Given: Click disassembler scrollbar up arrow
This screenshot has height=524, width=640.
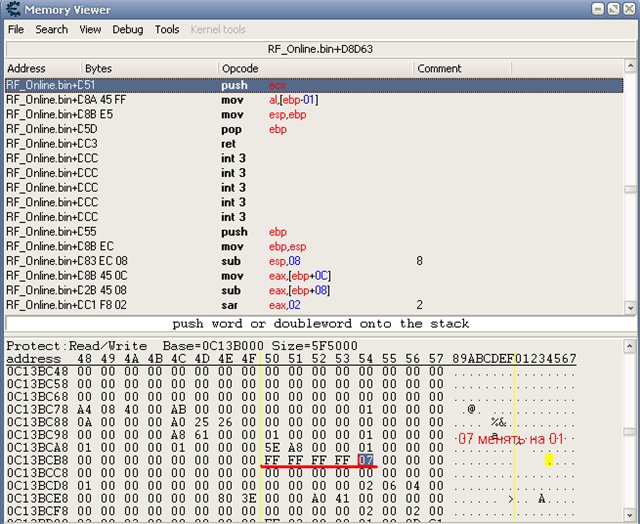Looking at the screenshot, I should coord(630,66).
